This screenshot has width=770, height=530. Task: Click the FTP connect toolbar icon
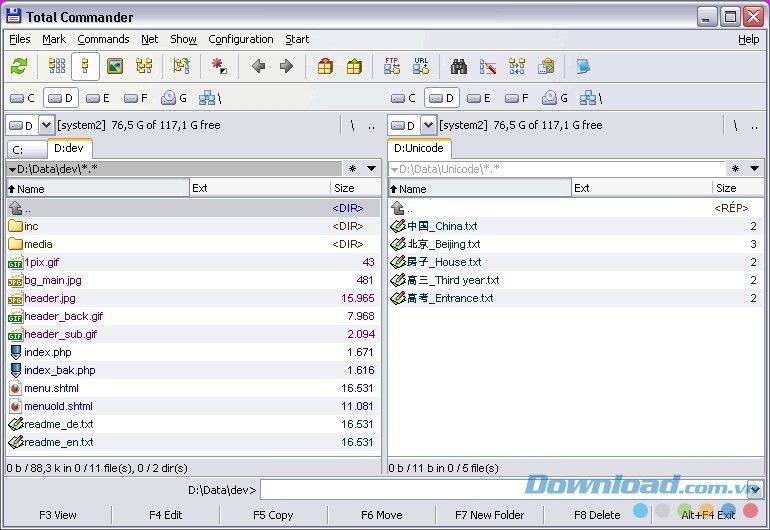392,67
